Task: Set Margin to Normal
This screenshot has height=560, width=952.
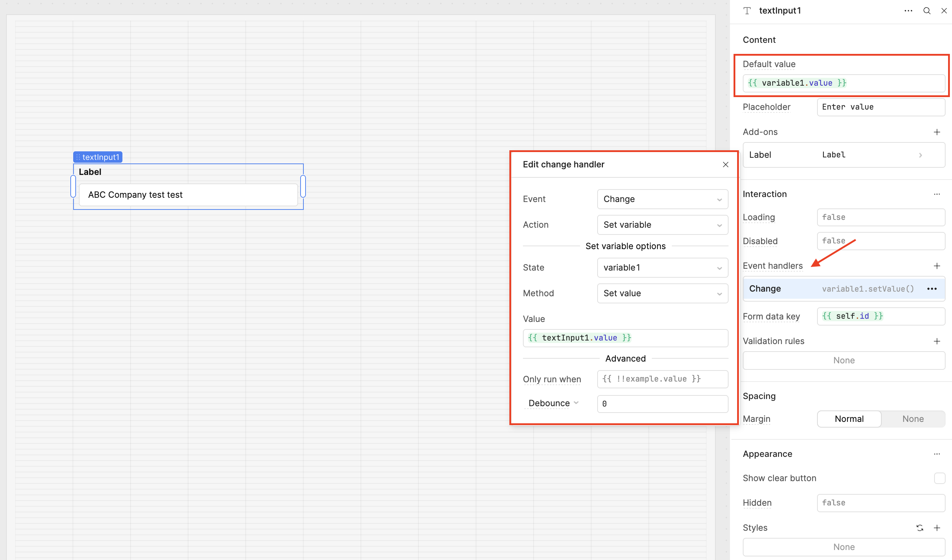Action: (x=849, y=419)
